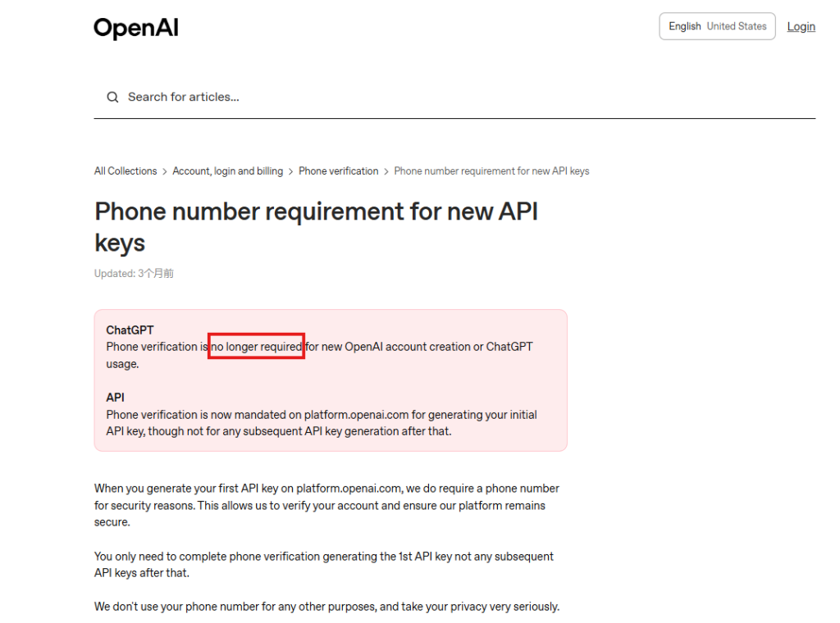Click the article title heading
This screenshot has height=623, width=840.
pos(316,226)
